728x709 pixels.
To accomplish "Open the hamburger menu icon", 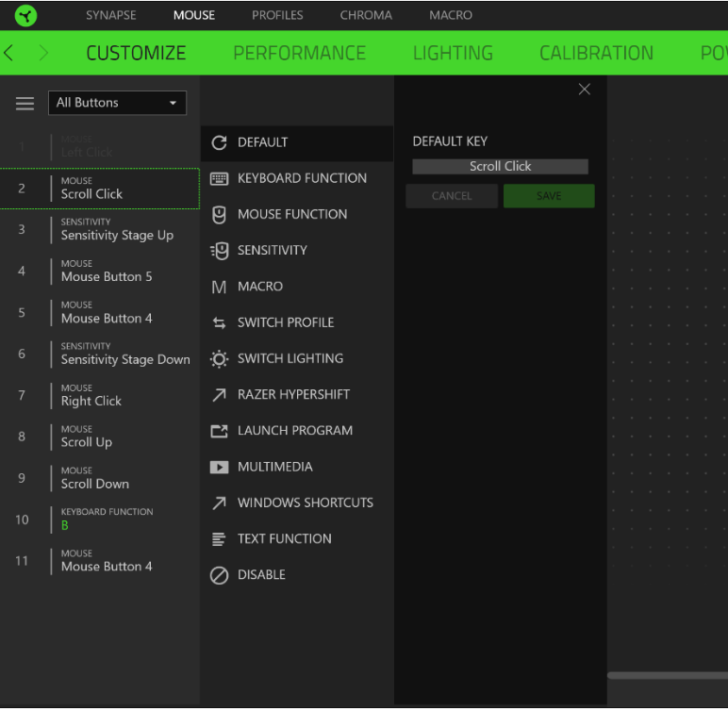I will point(25,104).
